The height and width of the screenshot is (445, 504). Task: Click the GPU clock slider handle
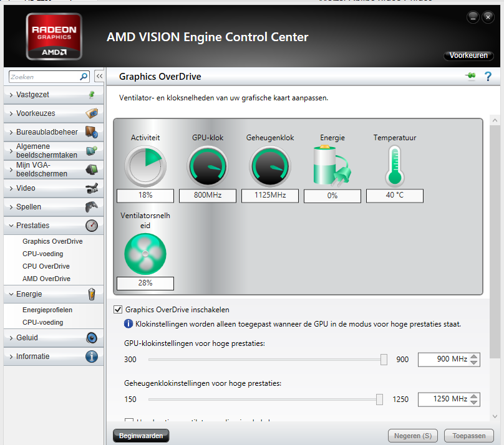pyautogui.click(x=384, y=360)
